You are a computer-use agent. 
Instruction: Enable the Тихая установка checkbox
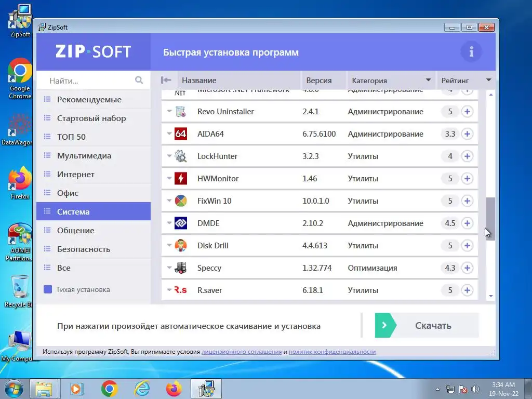tap(48, 289)
